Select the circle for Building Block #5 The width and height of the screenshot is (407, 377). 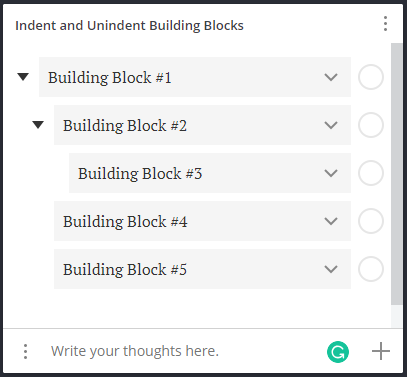click(371, 269)
